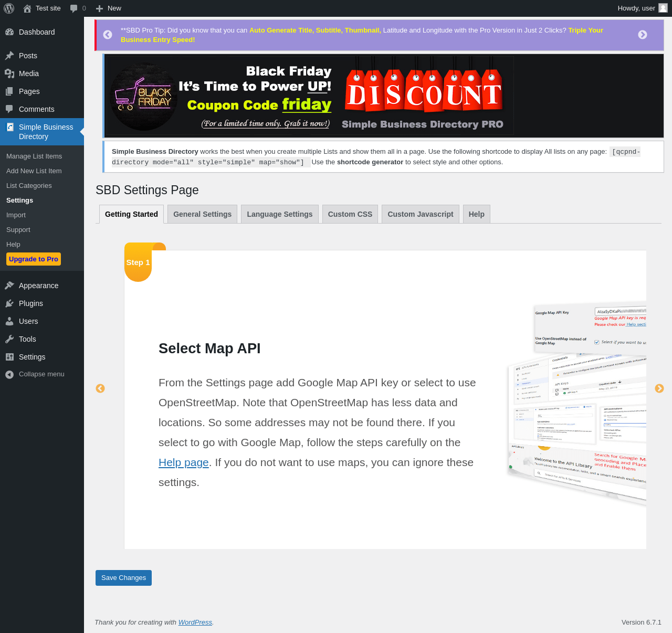Open the Media menu label
Viewport: 672px width, 633px height.
29,73
